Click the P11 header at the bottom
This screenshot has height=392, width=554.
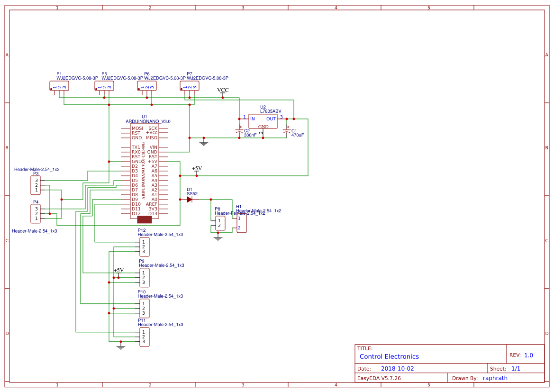(145, 337)
